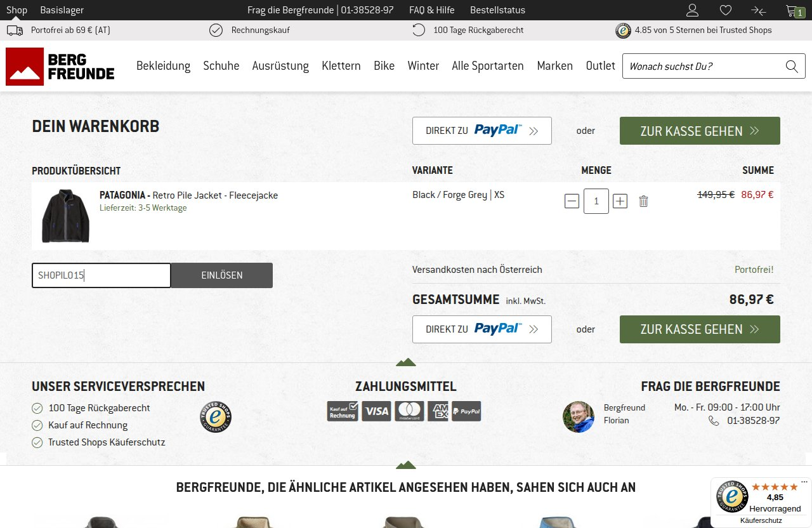Click top ZUR KASSE GEHEN button
The image size is (812, 528).
[x=700, y=131]
